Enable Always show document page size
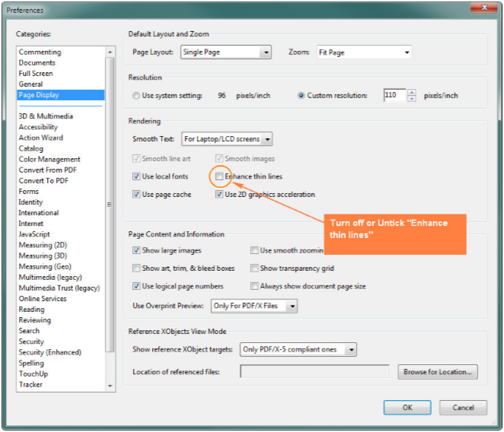504x432 pixels. (x=254, y=286)
